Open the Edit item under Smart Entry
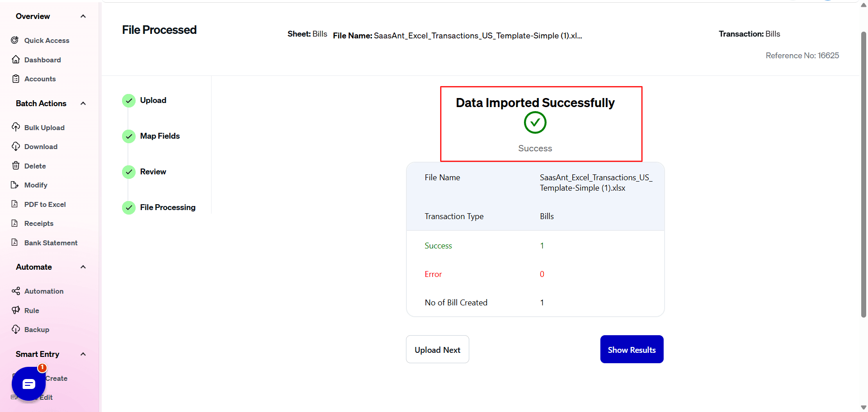 (46, 397)
